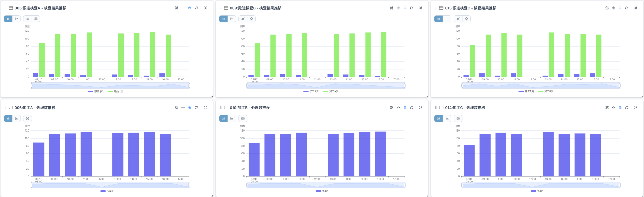Image resolution: width=644 pixels, height=197 pixels.
Task: Refresh the 005:搬送検査A chart
Action: (x=196, y=8)
